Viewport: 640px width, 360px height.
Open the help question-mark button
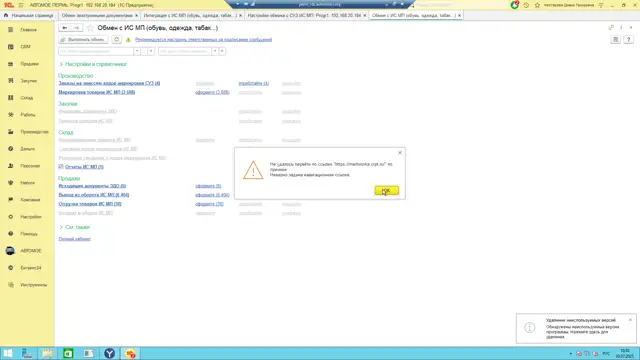click(x=628, y=40)
